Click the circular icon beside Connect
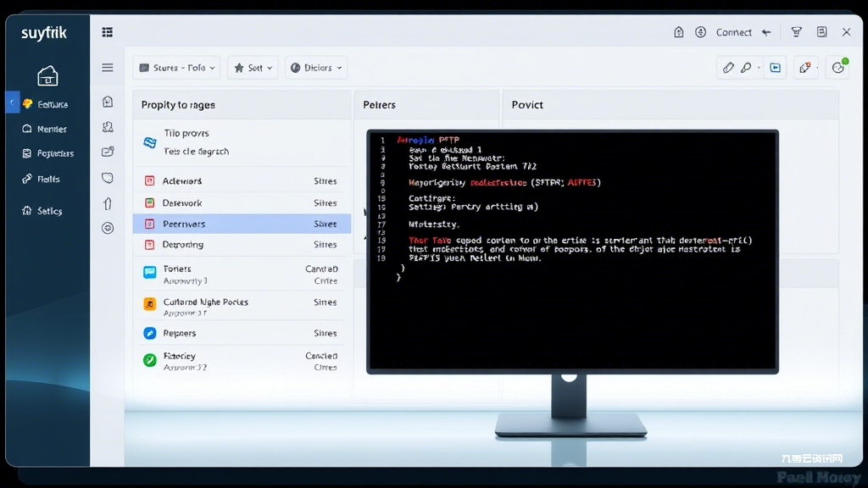Viewport: 868px width, 488px height. pos(701,32)
